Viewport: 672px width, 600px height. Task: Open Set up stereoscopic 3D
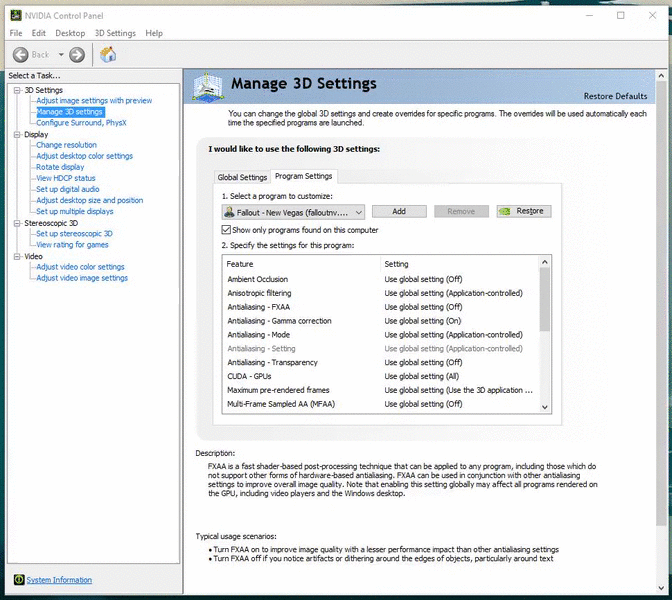[x=74, y=234]
